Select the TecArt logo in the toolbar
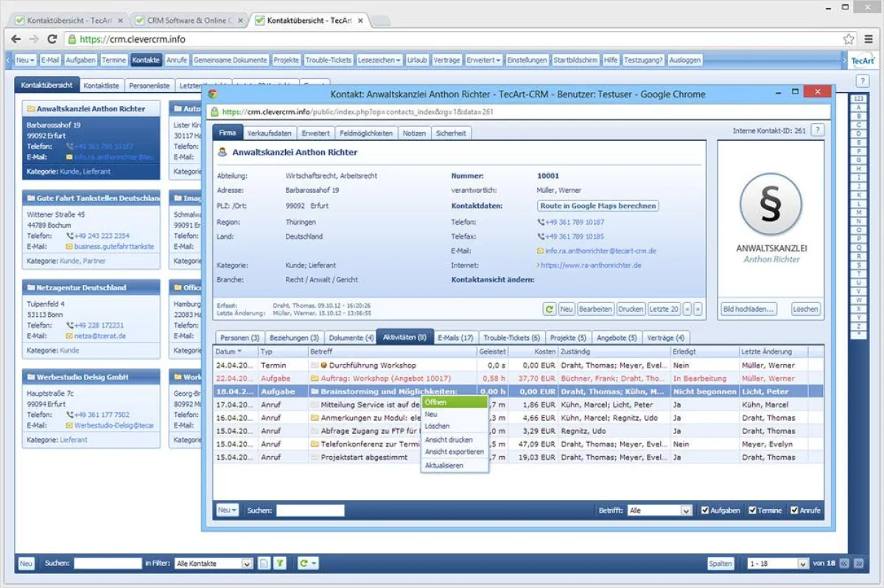Image resolution: width=884 pixels, height=588 pixels. (862, 60)
